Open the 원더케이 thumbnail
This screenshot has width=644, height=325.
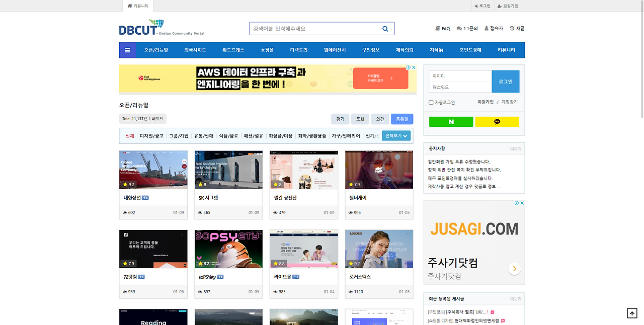point(379,170)
